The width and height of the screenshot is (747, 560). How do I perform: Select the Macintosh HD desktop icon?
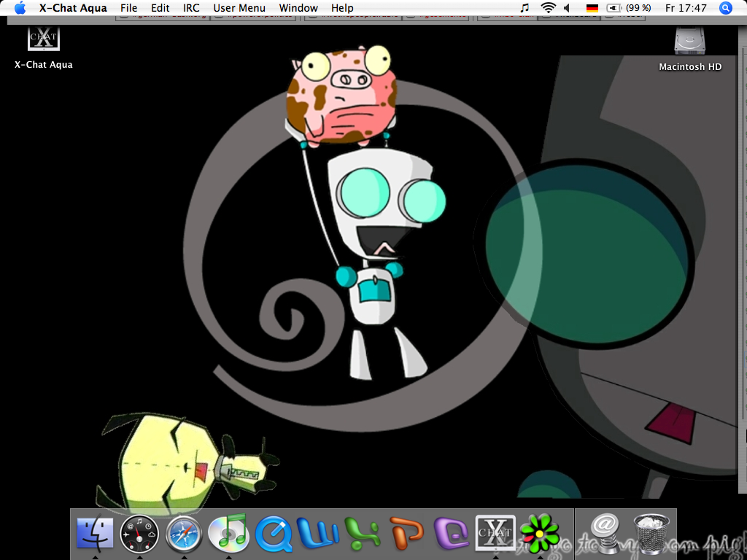click(689, 48)
